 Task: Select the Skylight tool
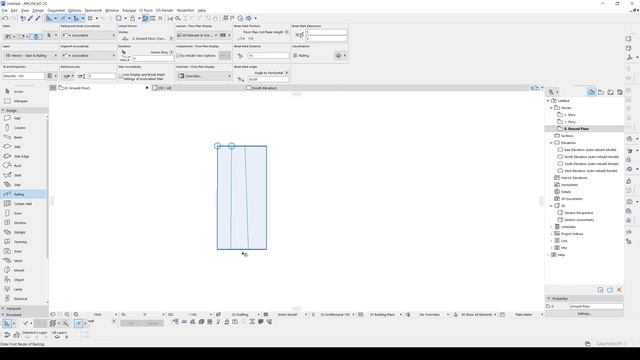click(20, 232)
